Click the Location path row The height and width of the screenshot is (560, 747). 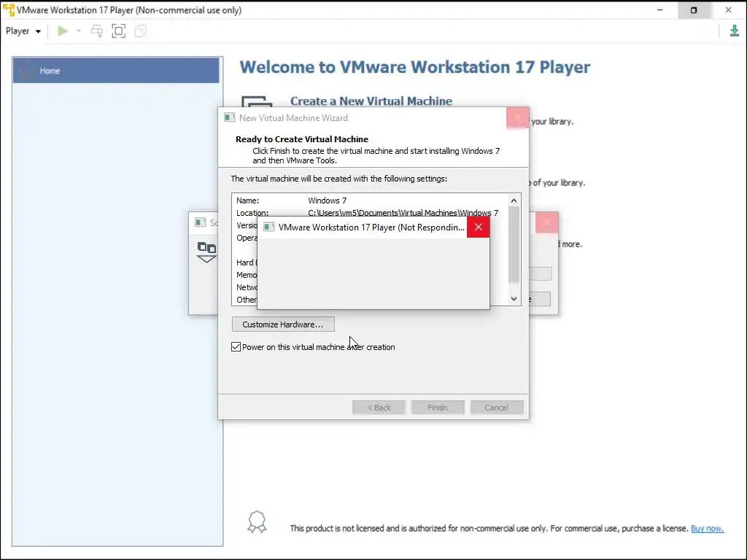(370, 212)
